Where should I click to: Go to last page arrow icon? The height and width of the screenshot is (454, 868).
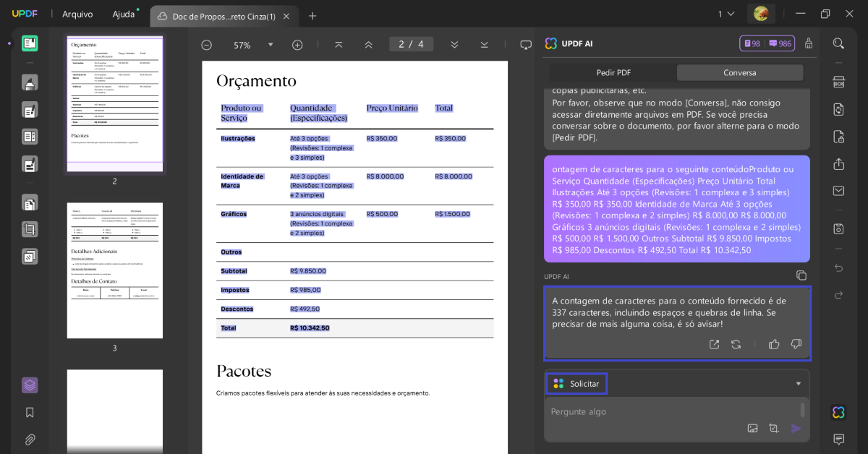(484, 45)
